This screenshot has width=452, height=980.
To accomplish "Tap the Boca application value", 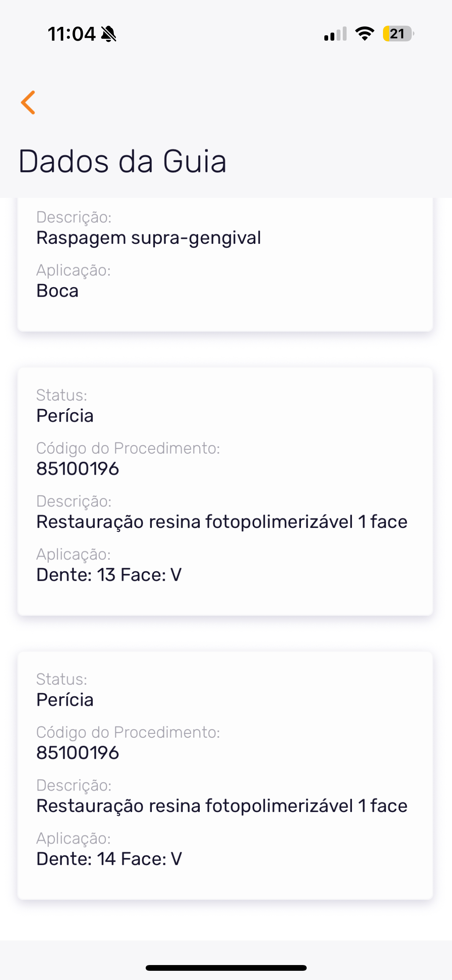I will (58, 291).
